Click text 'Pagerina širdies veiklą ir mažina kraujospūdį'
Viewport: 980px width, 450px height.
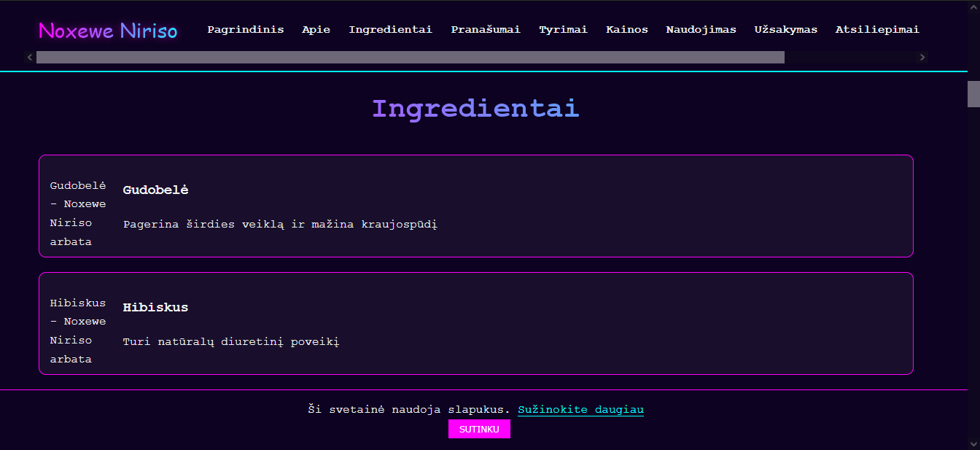(x=280, y=225)
